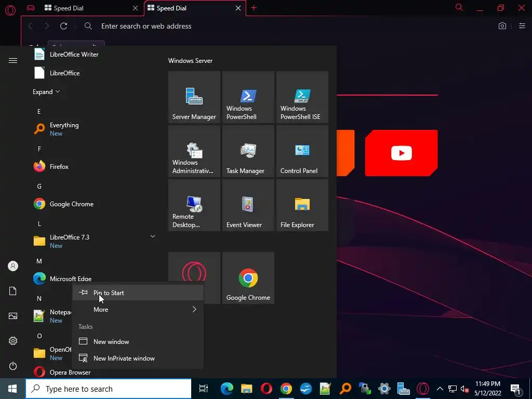Click Edge icon on the taskbar
The image size is (532, 399).
[x=227, y=389]
